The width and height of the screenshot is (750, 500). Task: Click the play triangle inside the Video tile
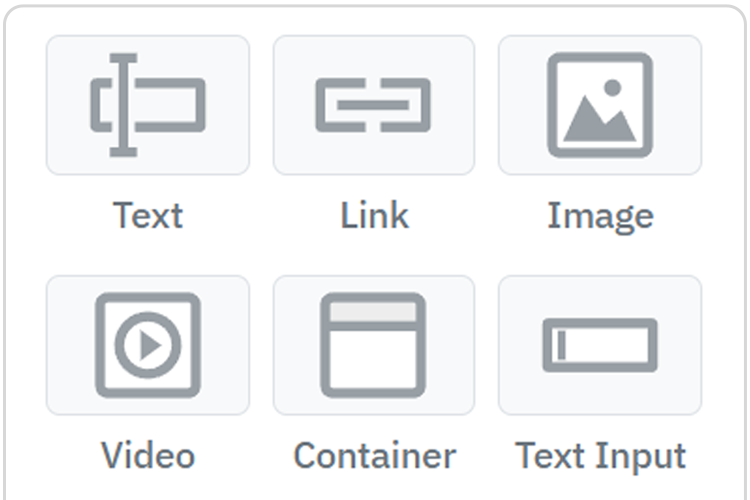pos(150,345)
